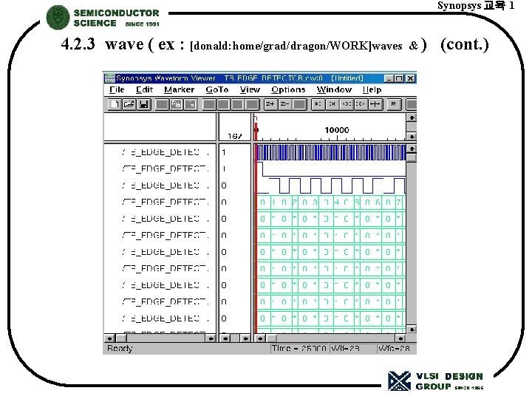
Task: Click the previous edge toolbar icon
Action: click(x=347, y=104)
